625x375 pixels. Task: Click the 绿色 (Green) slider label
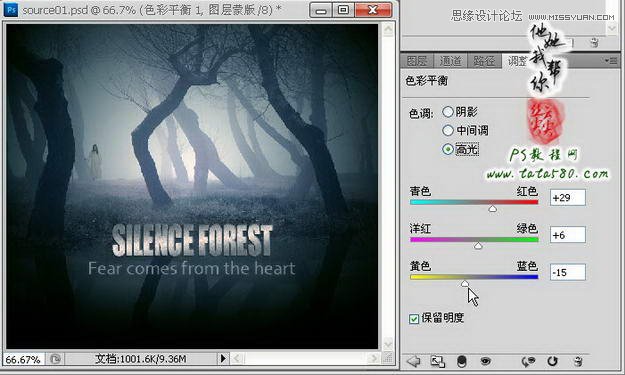[527, 229]
